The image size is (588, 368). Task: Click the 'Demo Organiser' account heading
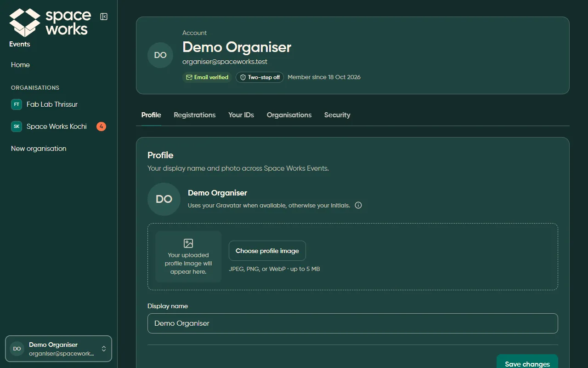tap(237, 47)
